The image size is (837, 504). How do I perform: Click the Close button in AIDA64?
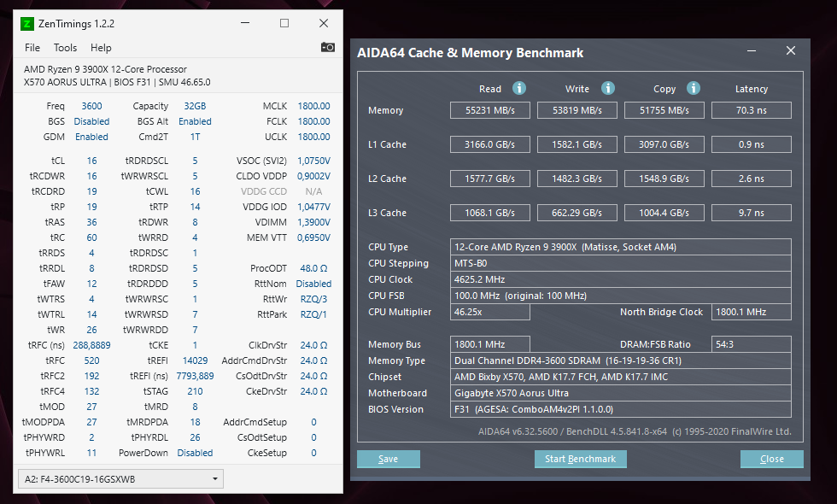[771, 460]
